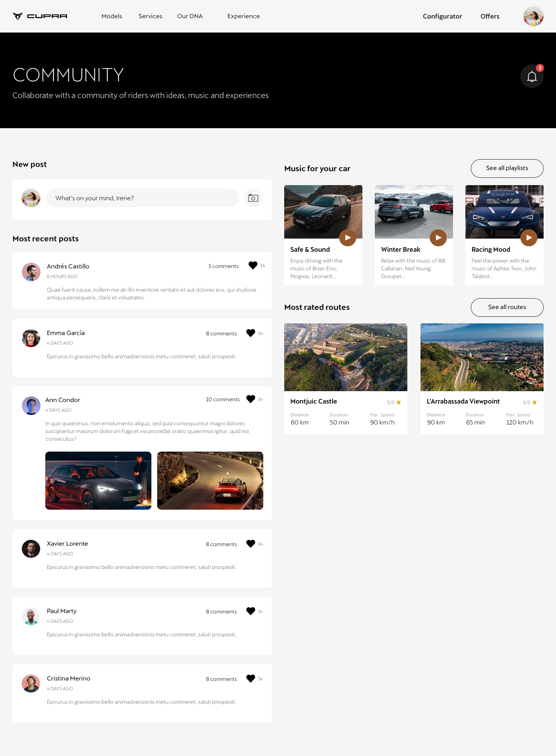Like Emma García's post with heart icon
Screen dimensions: 556x756
pyautogui.click(x=251, y=333)
